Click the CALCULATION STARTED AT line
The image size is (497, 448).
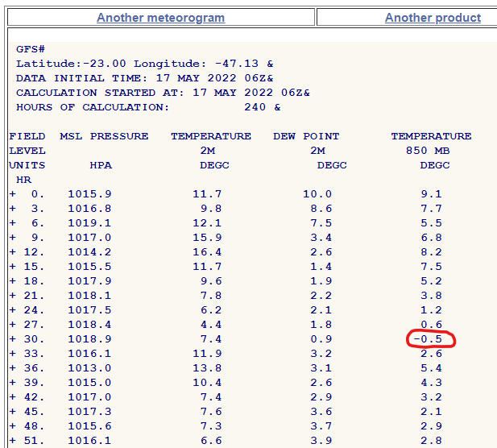163,93
